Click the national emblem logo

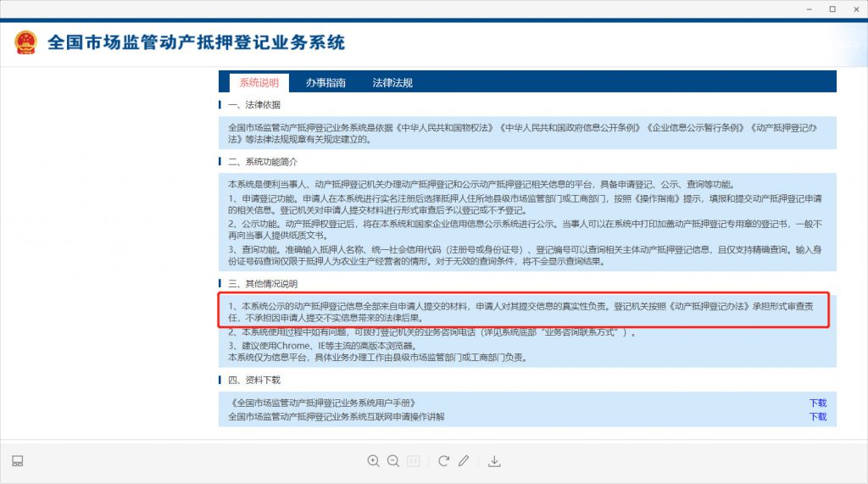25,42
